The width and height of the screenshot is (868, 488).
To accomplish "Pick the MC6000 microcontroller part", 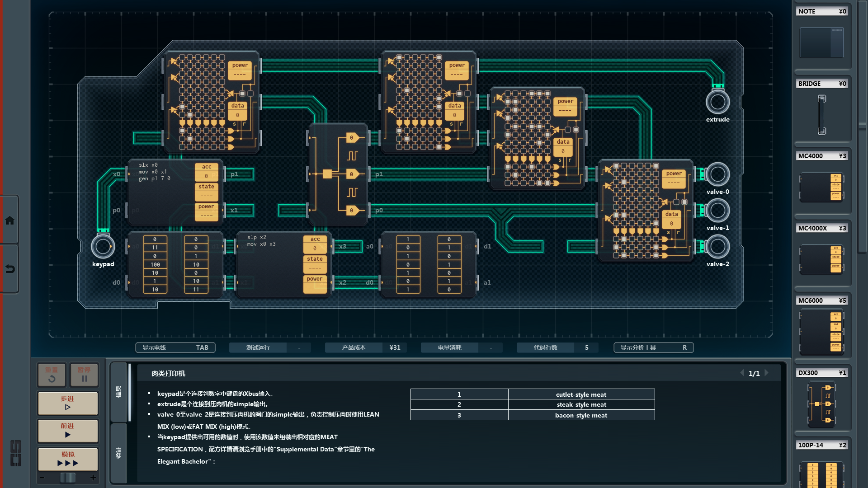I will (821, 332).
